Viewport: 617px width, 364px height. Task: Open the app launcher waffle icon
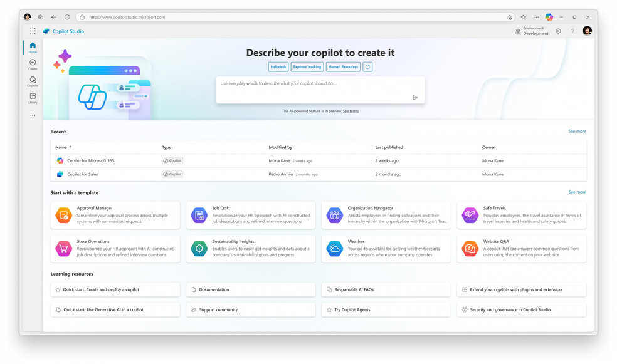33,31
